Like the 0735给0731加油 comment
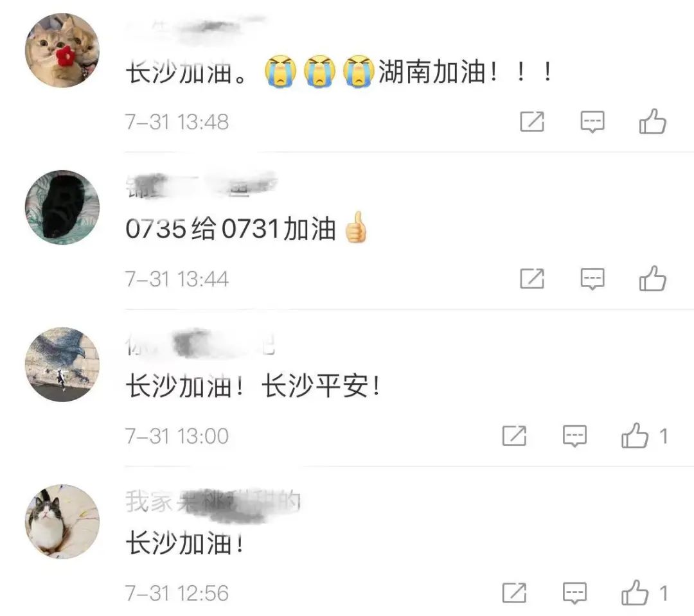The width and height of the screenshot is (694, 616). (652, 278)
